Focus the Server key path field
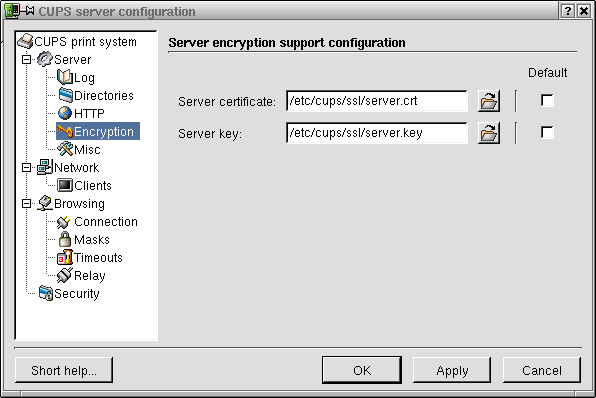 point(377,133)
